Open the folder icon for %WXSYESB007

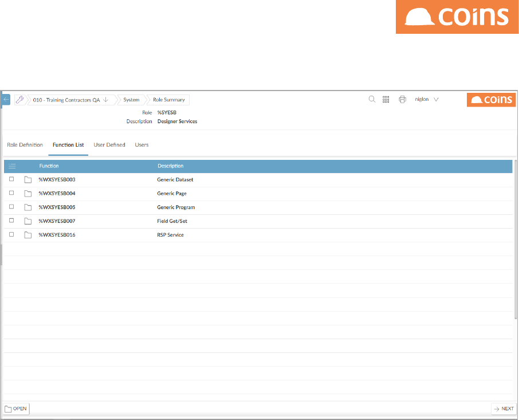[28, 221]
